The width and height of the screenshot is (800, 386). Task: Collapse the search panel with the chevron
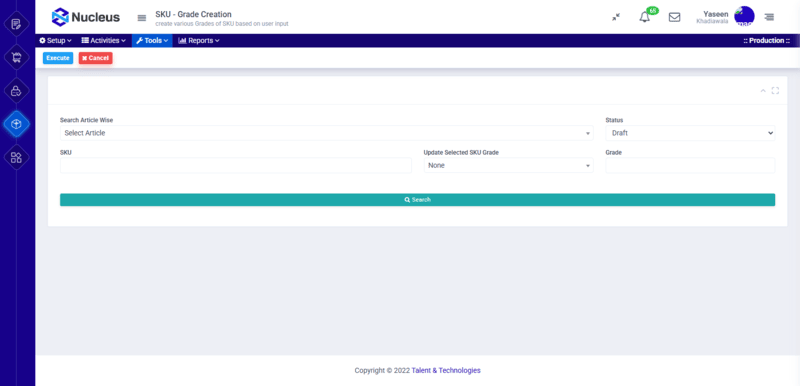763,91
